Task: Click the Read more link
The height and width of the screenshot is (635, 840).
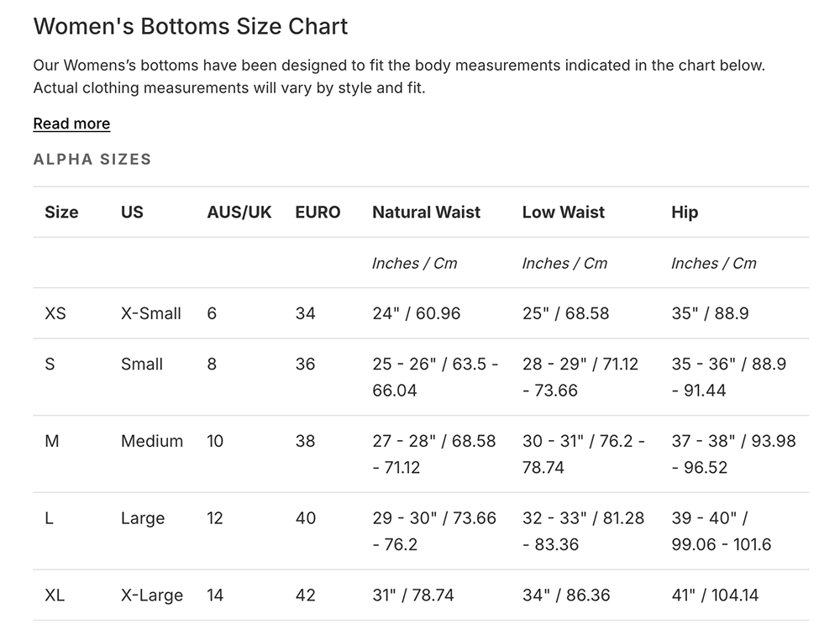Action: pyautogui.click(x=71, y=123)
